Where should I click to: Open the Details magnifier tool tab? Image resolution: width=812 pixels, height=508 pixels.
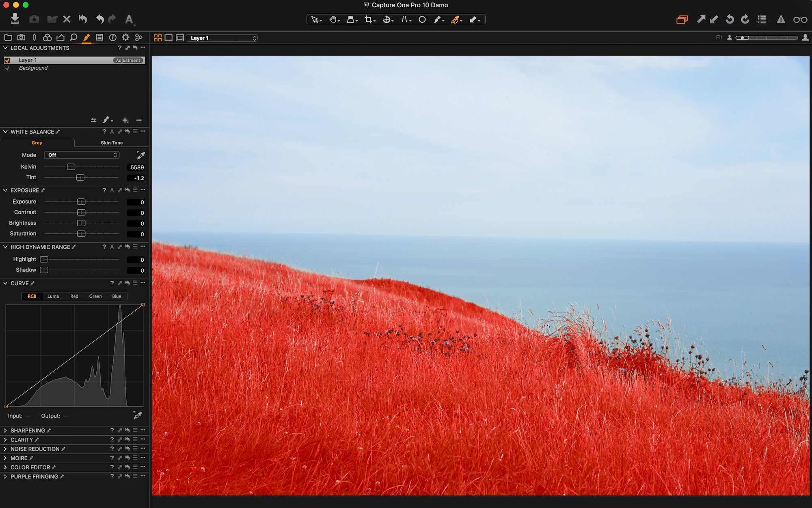pyautogui.click(x=73, y=37)
